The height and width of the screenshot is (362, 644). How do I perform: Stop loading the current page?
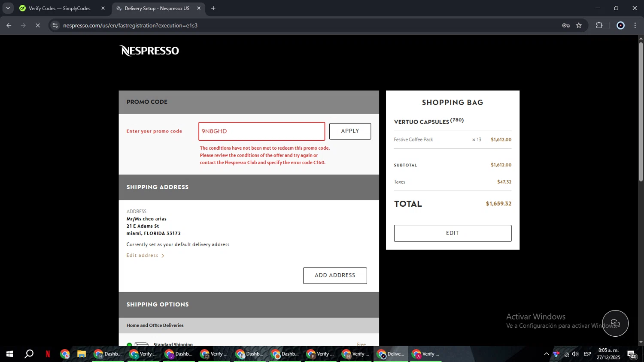[38, 25]
